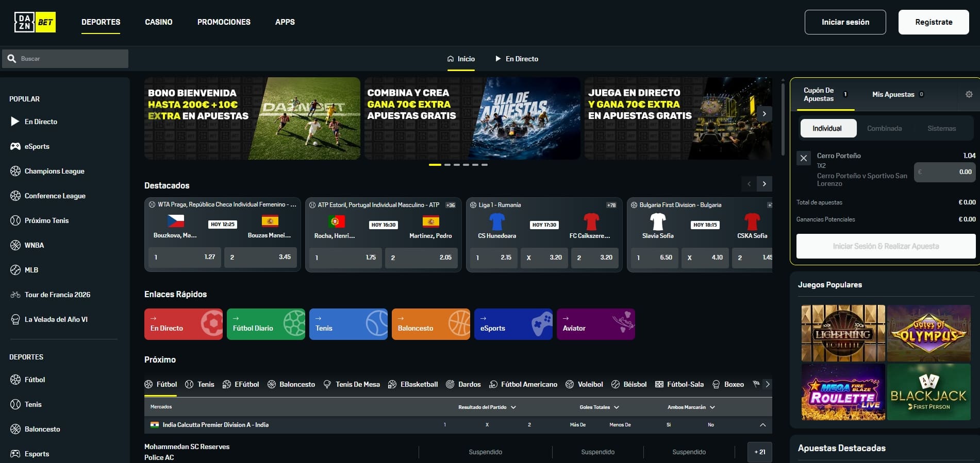Select Dardos sport tab in Próximo
The image size is (980, 463).
tap(463, 384)
